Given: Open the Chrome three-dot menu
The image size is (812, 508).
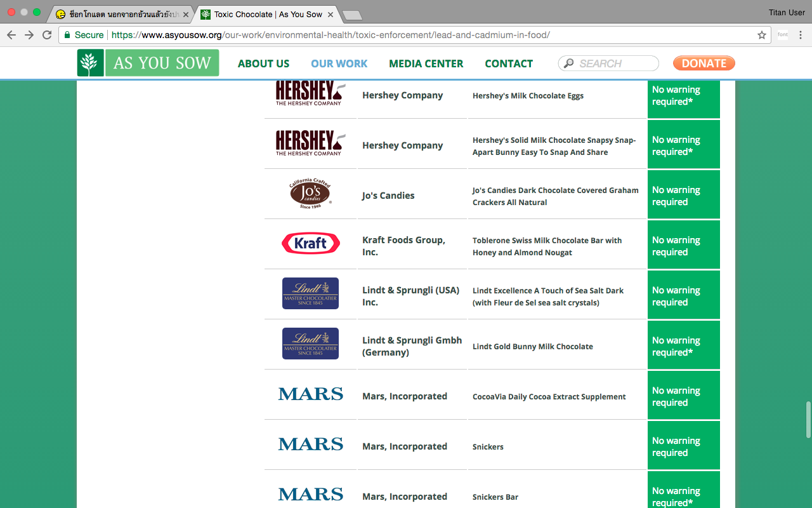Looking at the screenshot, I should click(x=801, y=35).
